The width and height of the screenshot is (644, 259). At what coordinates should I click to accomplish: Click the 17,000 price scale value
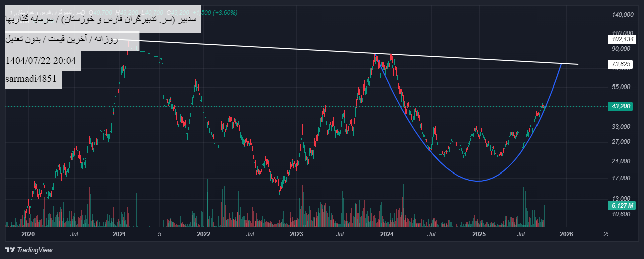coord(621,178)
